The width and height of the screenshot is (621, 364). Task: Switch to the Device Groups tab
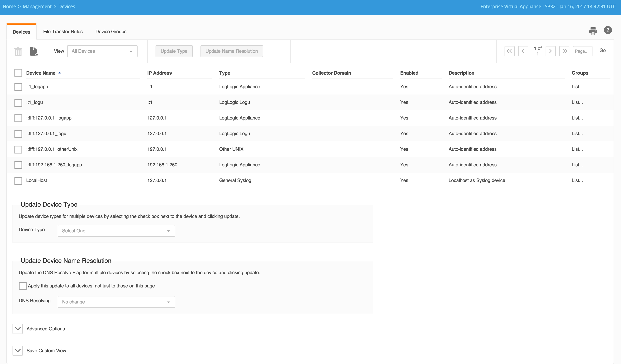111,31
